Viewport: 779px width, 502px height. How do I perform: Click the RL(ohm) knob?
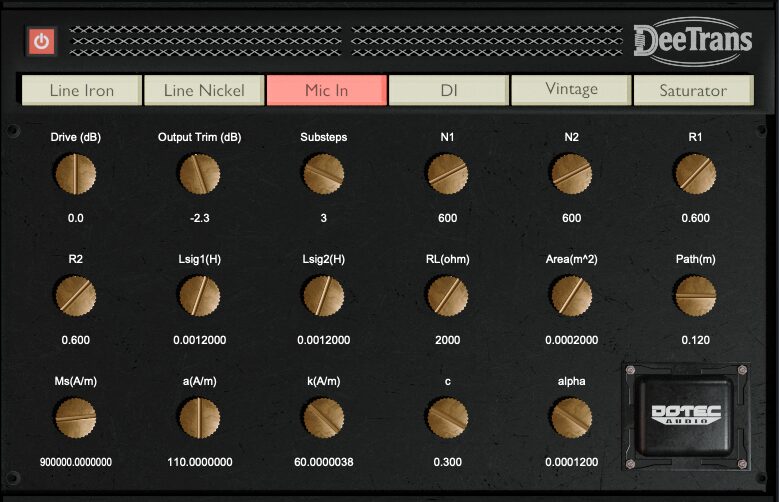pyautogui.click(x=447, y=297)
